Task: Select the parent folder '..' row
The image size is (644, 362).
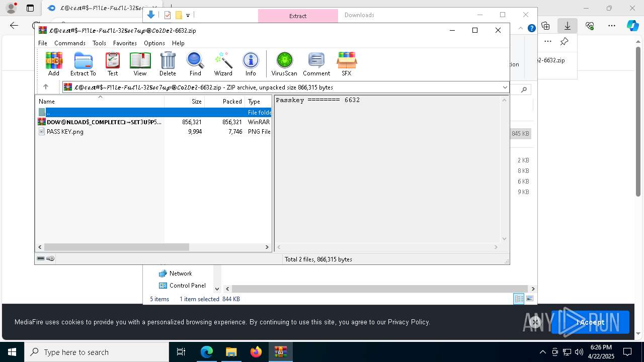Action: tap(154, 112)
